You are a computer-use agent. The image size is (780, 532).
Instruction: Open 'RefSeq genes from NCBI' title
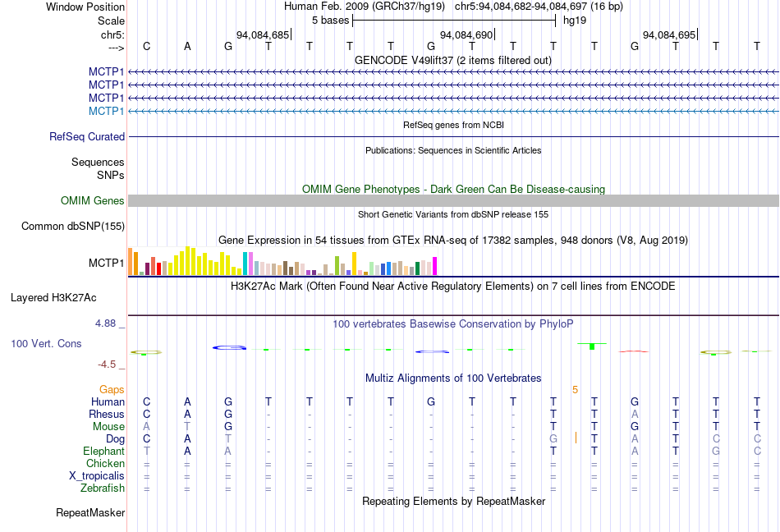[x=454, y=125]
